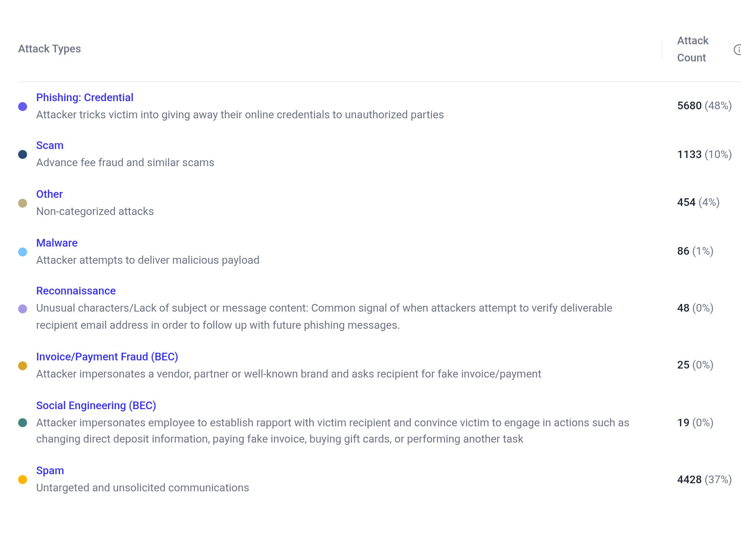Click the purple Phishing color dot

23,107
